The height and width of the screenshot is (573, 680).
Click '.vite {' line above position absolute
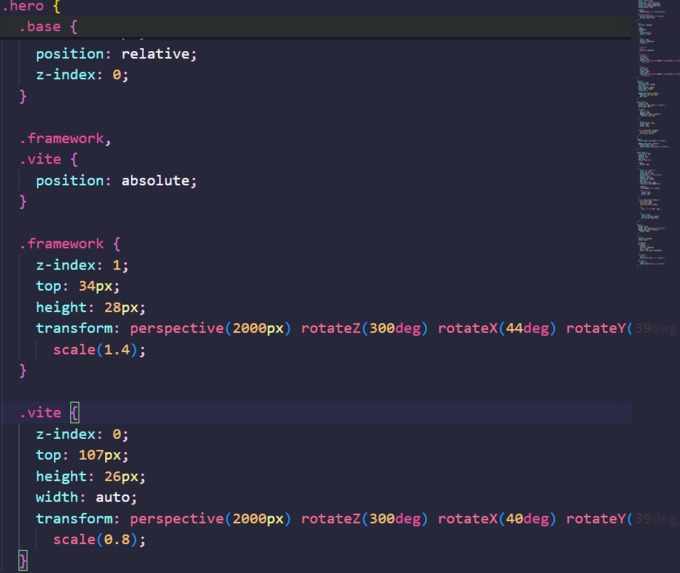[48, 159]
